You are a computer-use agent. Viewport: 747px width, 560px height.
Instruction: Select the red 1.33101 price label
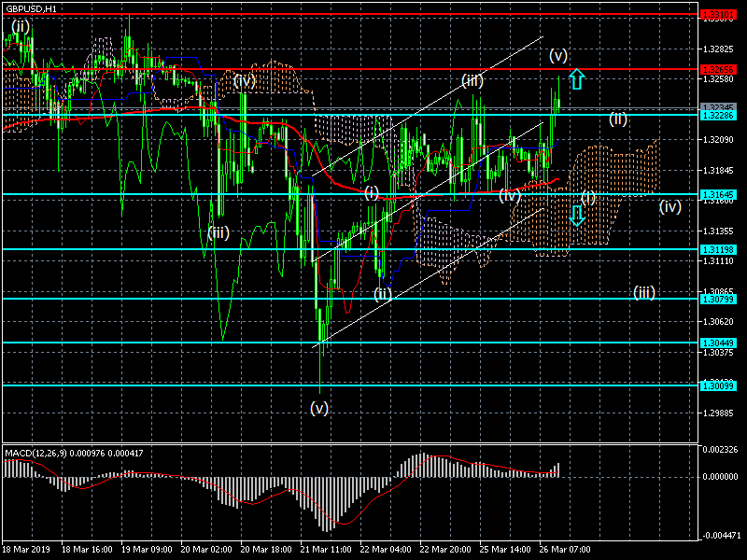point(719,15)
